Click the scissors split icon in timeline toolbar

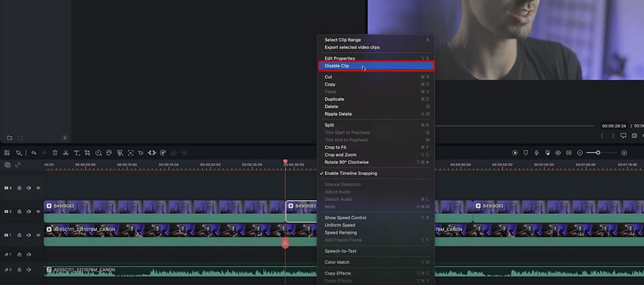click(x=66, y=153)
